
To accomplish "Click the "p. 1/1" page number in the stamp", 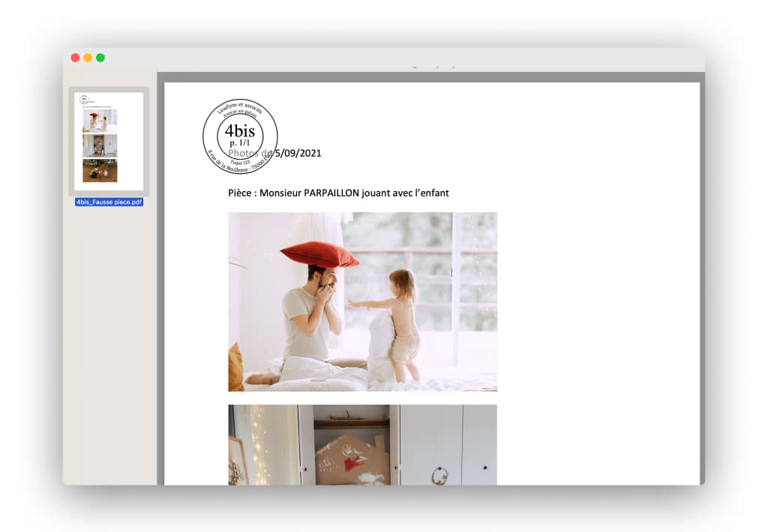I will 240,142.
